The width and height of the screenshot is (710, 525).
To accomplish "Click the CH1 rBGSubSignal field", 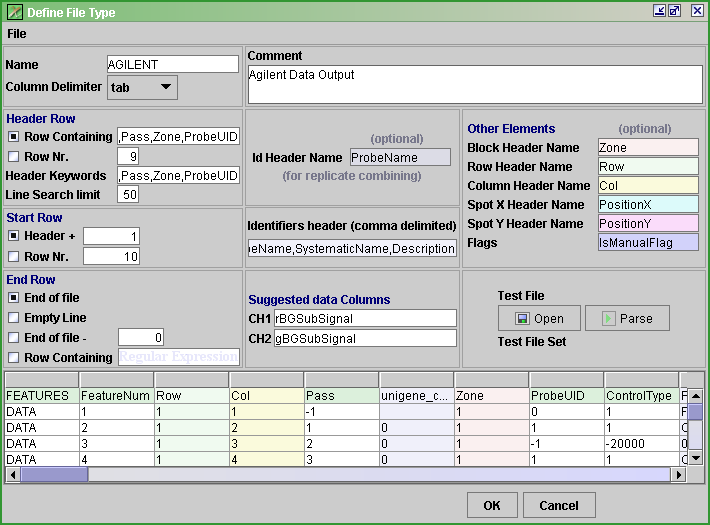I will point(365,318).
